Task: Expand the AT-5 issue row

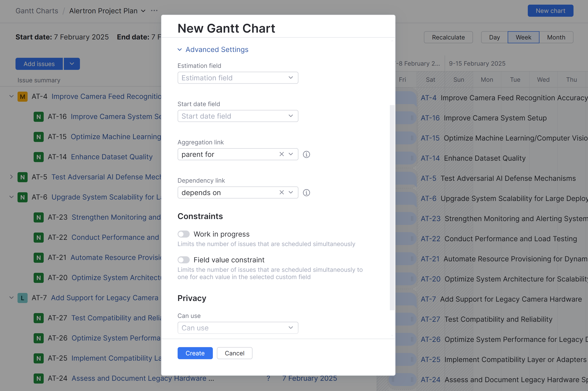Action: [x=11, y=177]
